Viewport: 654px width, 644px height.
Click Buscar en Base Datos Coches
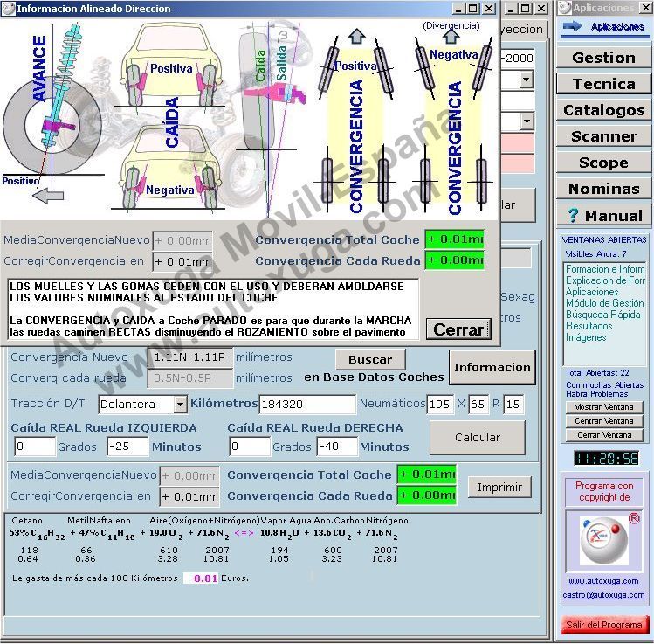(370, 359)
